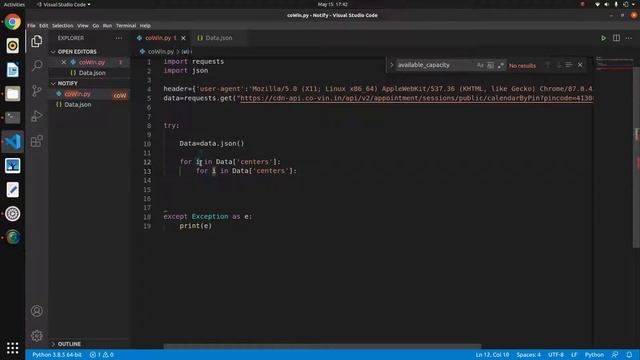This screenshot has height=360, width=640.
Task: Open the Explorer view in activity bar
Action: [x=37, y=41]
